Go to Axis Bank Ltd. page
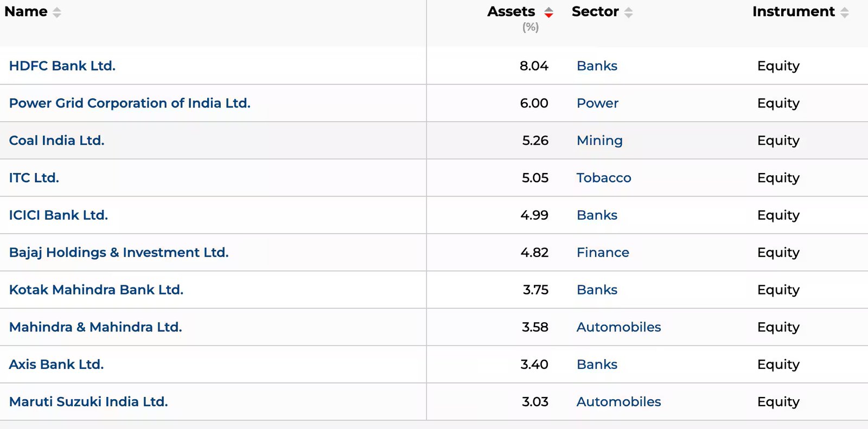The width and height of the screenshot is (868, 429). pyautogui.click(x=56, y=364)
